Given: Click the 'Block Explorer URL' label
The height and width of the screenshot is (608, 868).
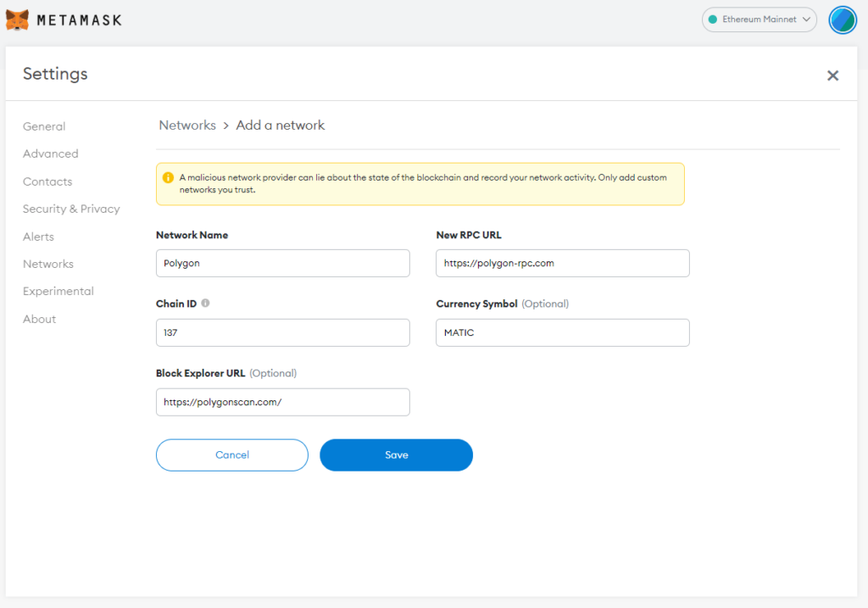Looking at the screenshot, I should pyautogui.click(x=200, y=373).
